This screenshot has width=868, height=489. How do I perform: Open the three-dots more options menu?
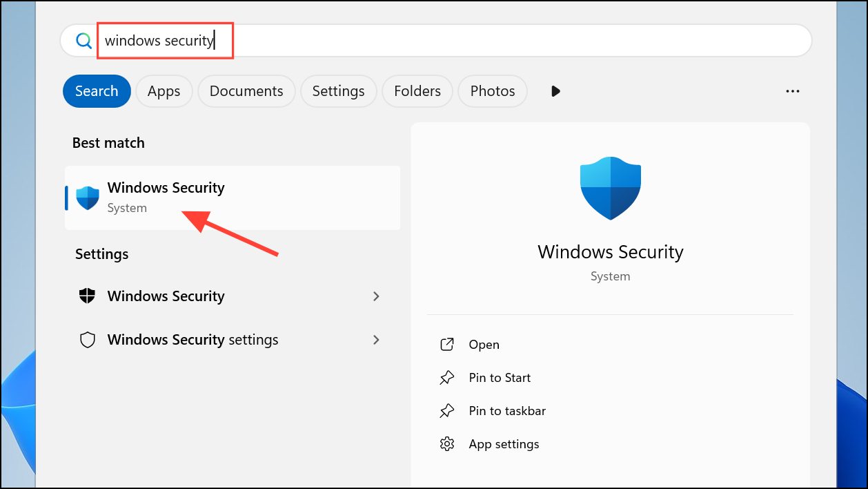tap(792, 91)
